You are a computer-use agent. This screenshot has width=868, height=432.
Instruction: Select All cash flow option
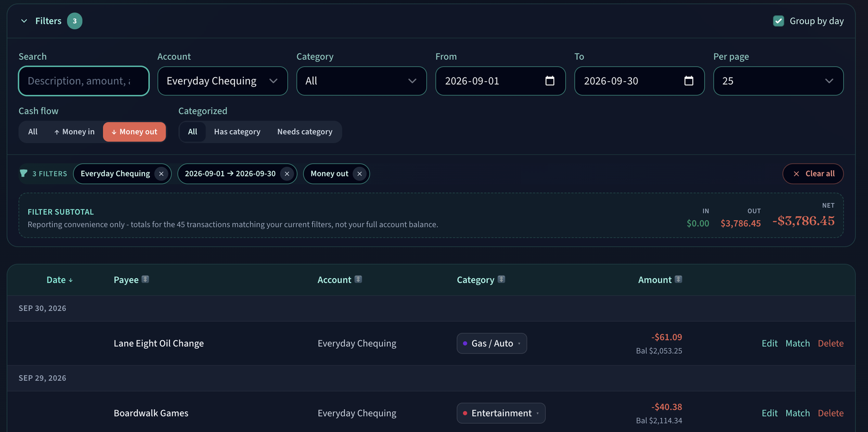(33, 132)
